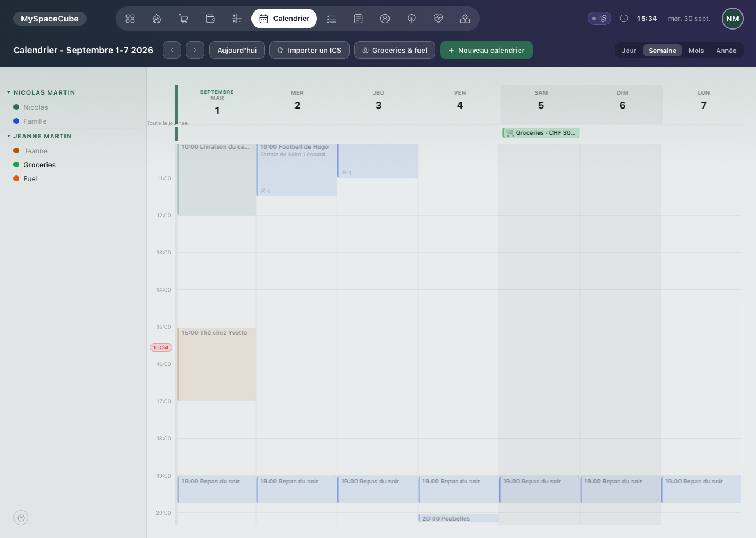The width and height of the screenshot is (756, 538).
Task: Open the shopping cart module
Action: click(183, 19)
